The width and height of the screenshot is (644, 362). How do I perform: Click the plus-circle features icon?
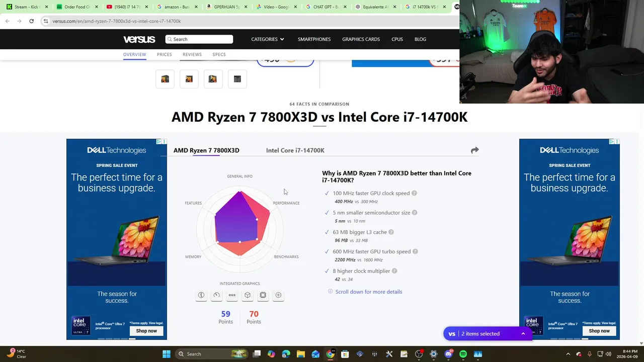tap(278, 295)
